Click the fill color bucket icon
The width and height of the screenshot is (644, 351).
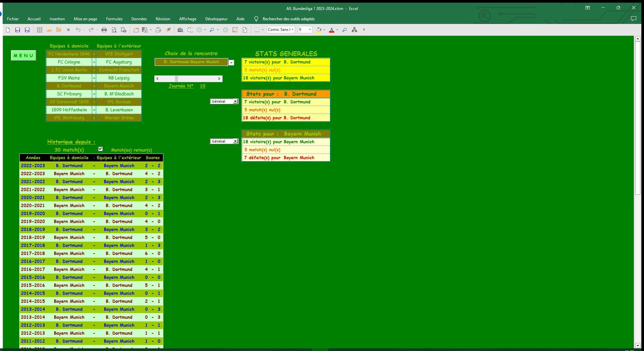click(x=319, y=30)
